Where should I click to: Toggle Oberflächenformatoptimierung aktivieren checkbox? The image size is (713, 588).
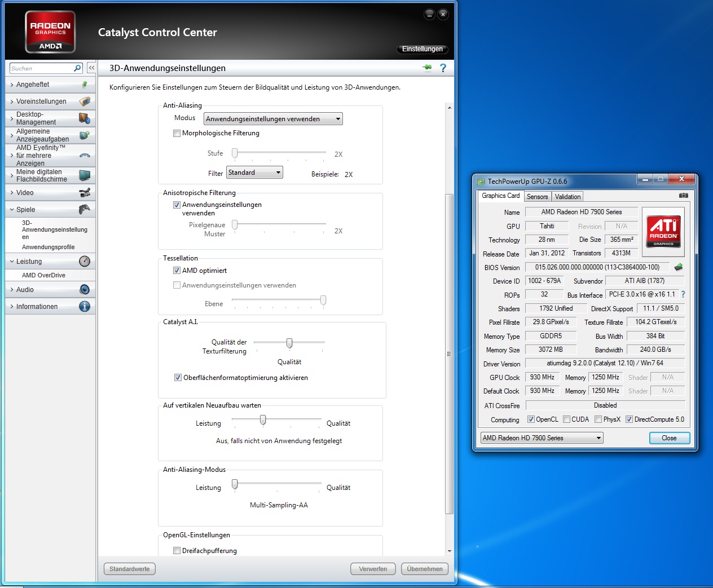(x=178, y=378)
